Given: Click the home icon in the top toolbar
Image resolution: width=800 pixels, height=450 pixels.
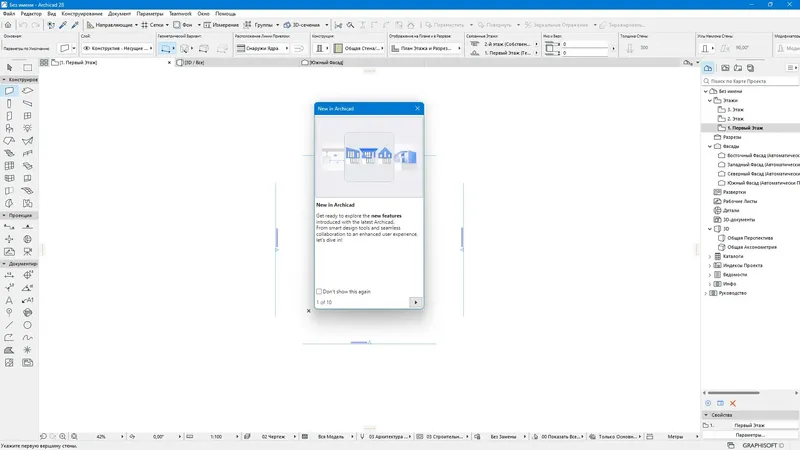Looking at the screenshot, I should 8,24.
